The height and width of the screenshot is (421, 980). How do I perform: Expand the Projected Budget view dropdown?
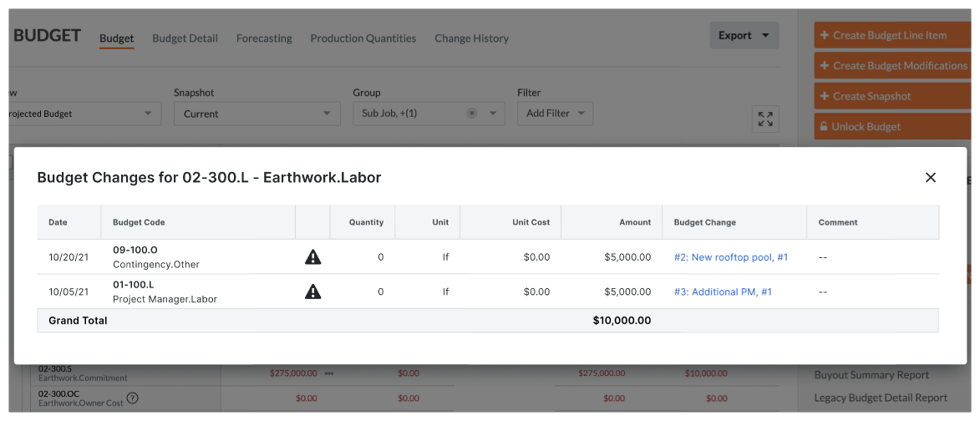point(84,114)
